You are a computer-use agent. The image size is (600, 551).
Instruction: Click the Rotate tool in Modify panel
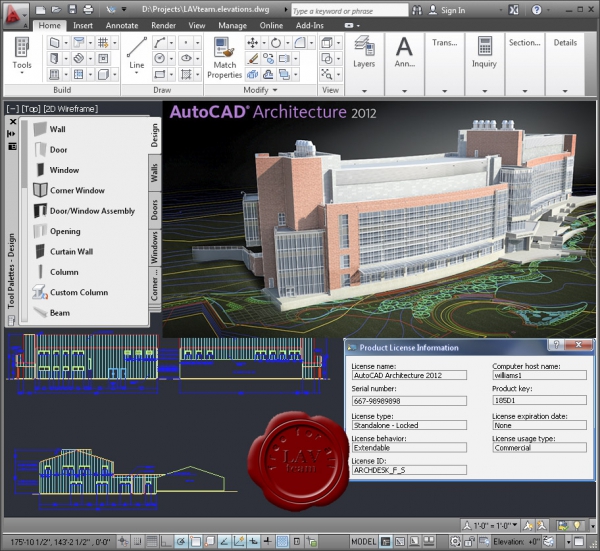click(x=276, y=42)
